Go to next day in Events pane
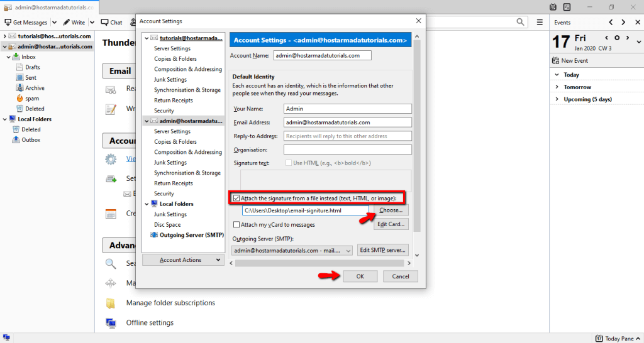 628,38
